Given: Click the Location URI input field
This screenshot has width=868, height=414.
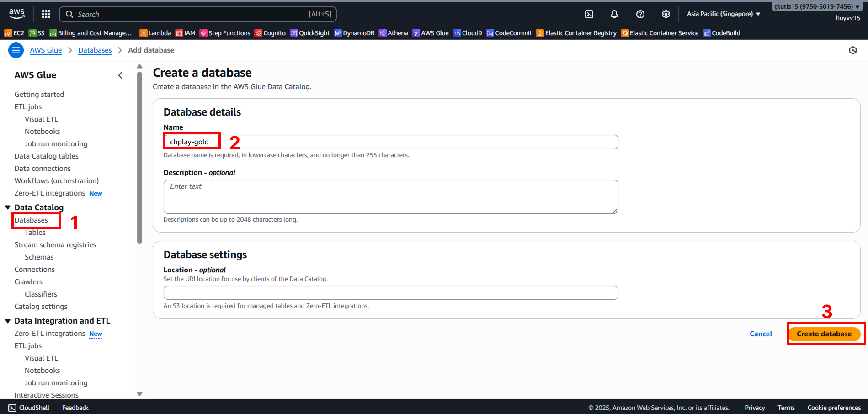Looking at the screenshot, I should [x=390, y=293].
